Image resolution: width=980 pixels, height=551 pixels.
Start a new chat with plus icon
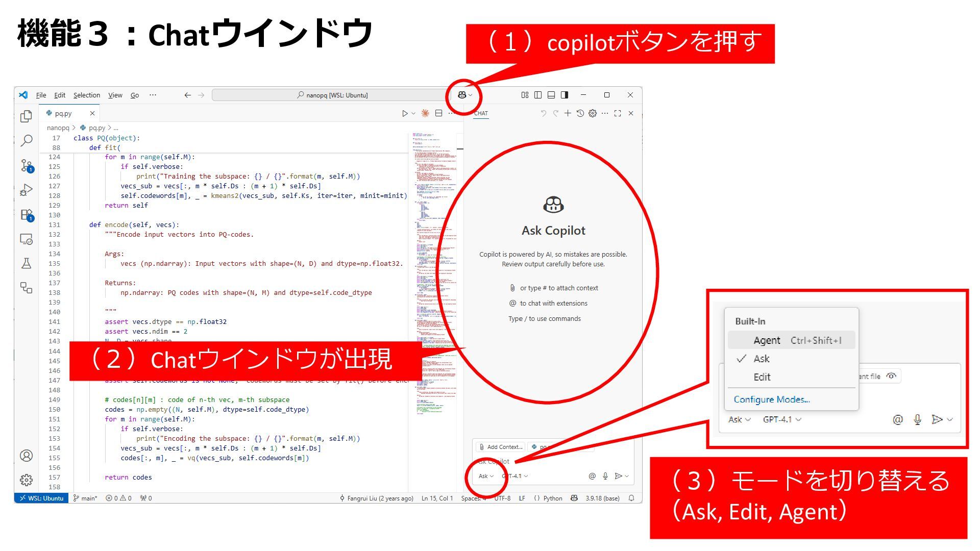pyautogui.click(x=568, y=113)
